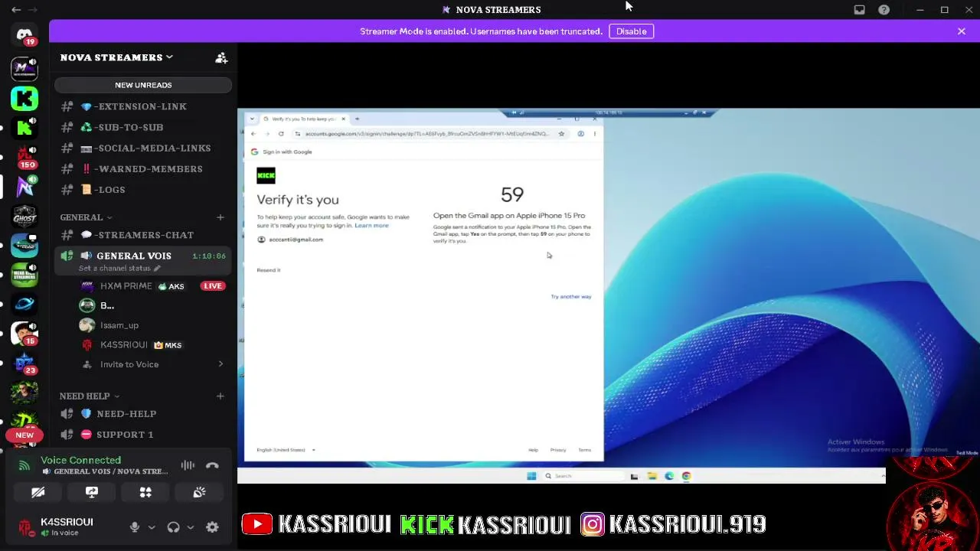Toggle the camera on in voice panel
The image size is (980, 551).
pos(38,492)
